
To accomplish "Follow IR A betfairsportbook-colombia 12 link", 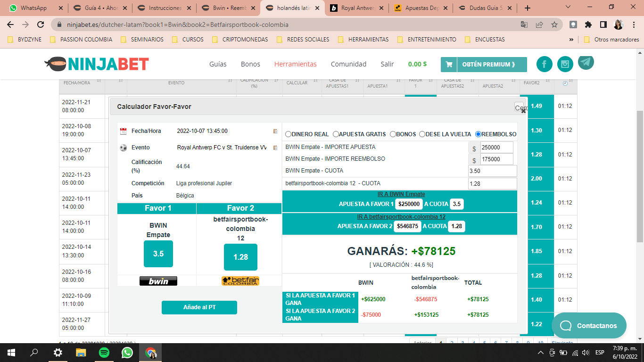I will point(401,217).
